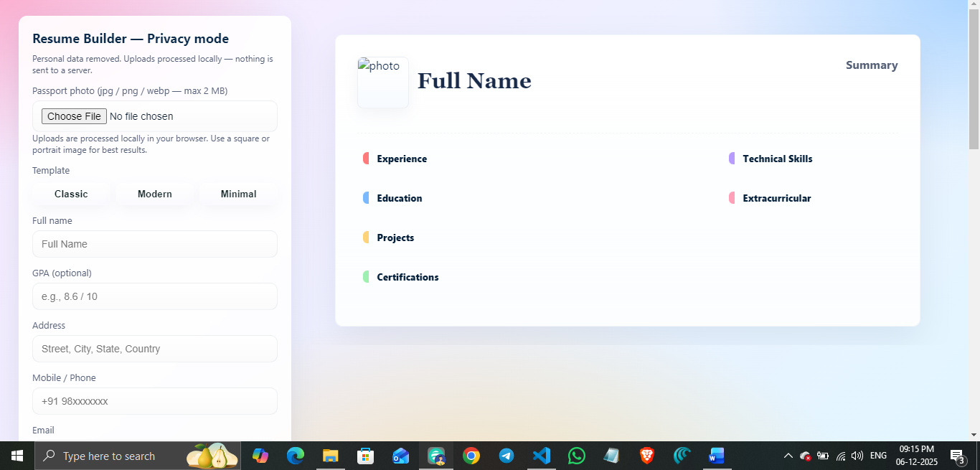Select the Modern resume template
The image size is (980, 470).
tap(154, 194)
